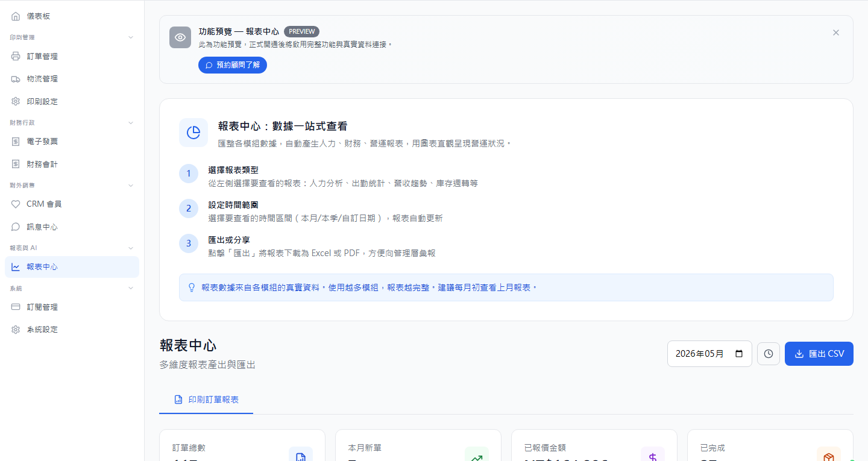Click the 已完成 card label

(712, 448)
